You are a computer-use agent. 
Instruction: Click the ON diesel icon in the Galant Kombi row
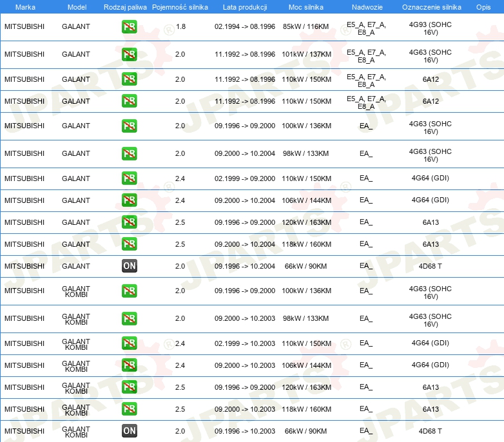[129, 431]
